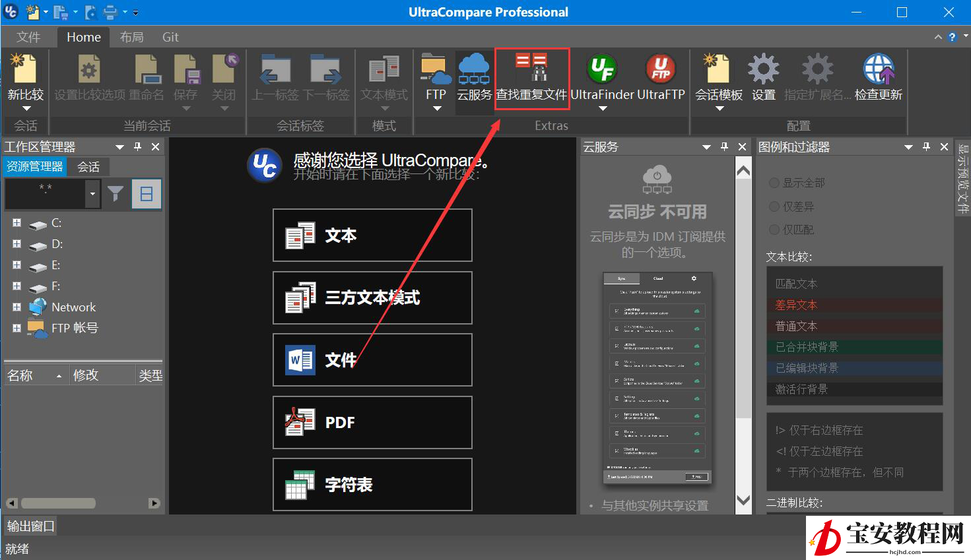The height and width of the screenshot is (560, 971).
Task: Start a 三方文本模式 comparison
Action: point(372,297)
